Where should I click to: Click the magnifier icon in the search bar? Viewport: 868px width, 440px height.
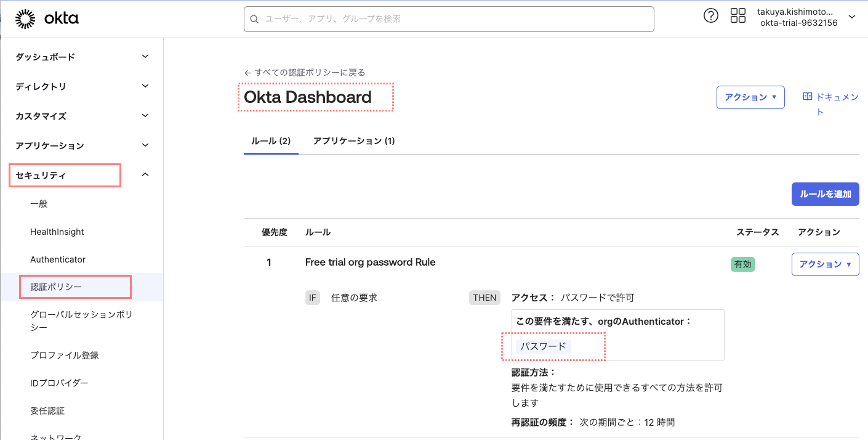click(x=254, y=19)
